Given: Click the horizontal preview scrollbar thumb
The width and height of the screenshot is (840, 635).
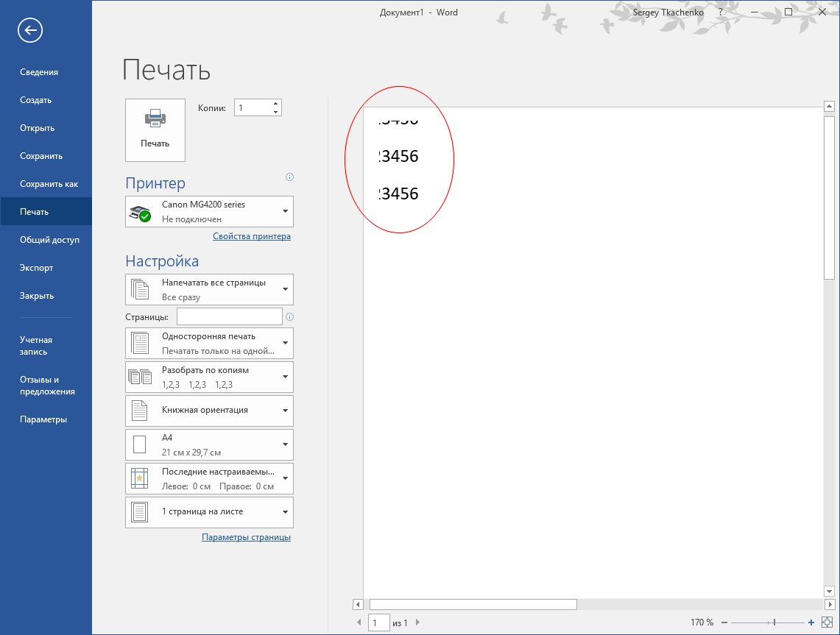Looking at the screenshot, I should pos(473,605).
